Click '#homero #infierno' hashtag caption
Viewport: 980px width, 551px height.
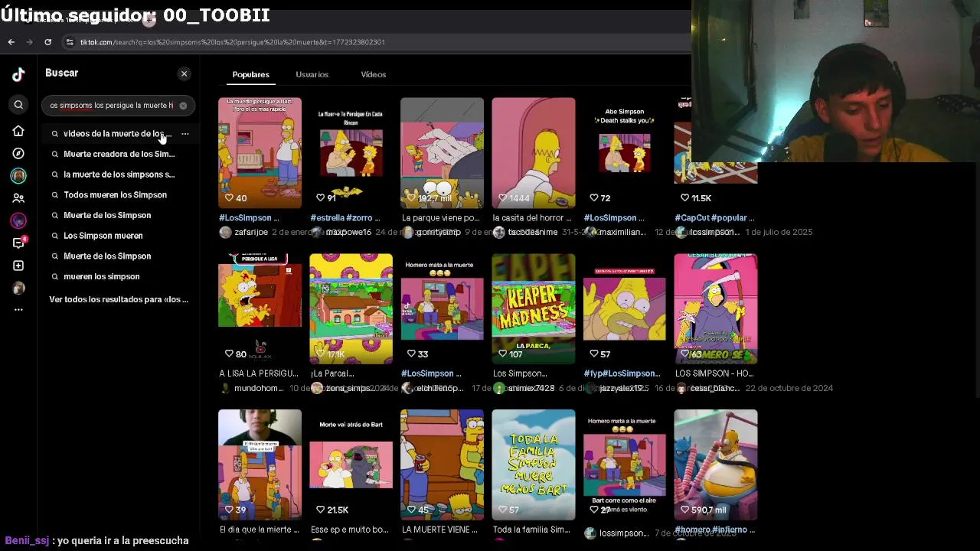tap(715, 530)
